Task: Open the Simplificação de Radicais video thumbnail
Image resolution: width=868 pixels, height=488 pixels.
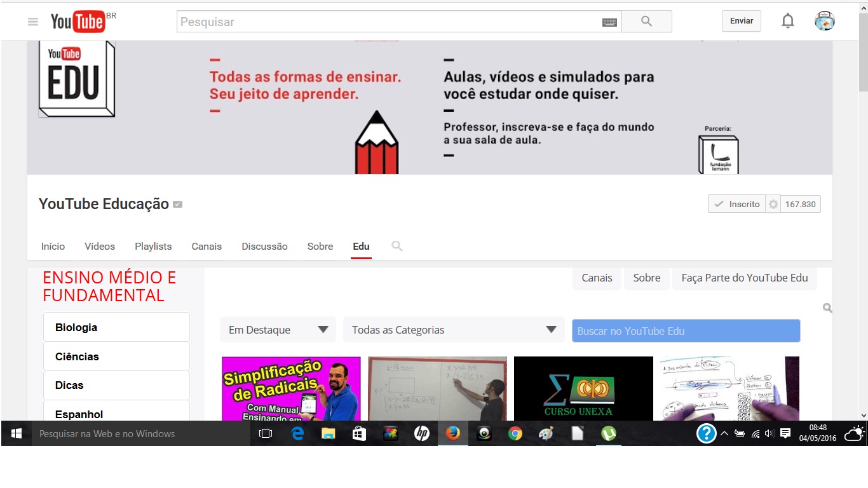Action: [x=290, y=388]
